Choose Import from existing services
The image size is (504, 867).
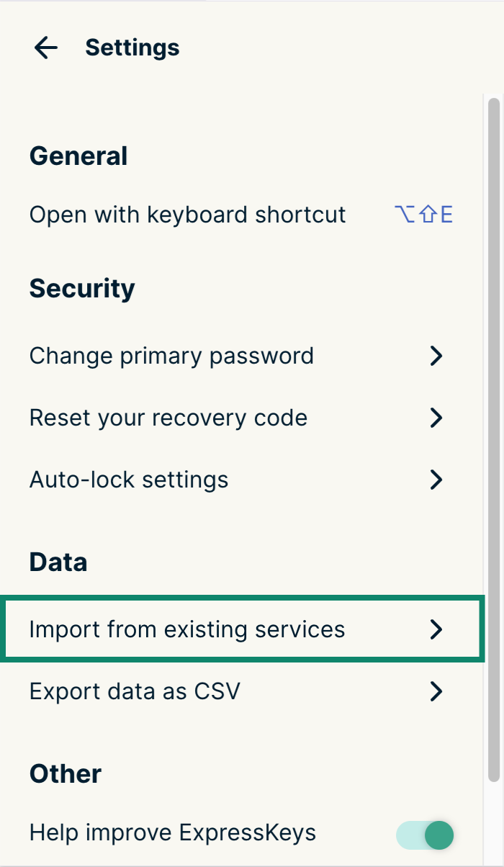point(187,629)
